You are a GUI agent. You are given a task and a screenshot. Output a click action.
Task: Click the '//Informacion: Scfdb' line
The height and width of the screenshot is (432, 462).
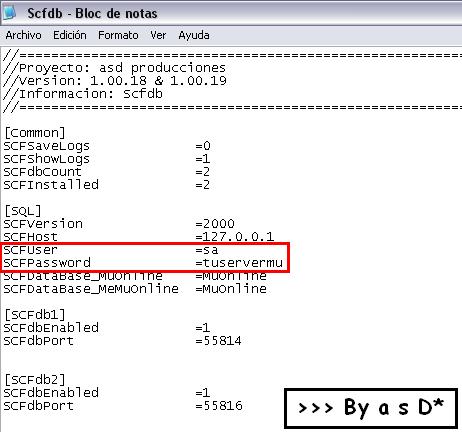tap(83, 94)
